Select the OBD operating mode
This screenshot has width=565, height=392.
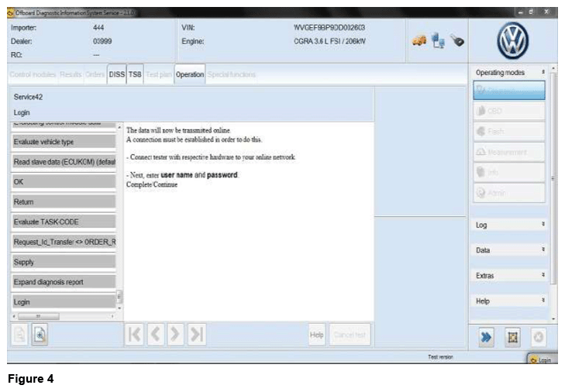click(x=508, y=111)
